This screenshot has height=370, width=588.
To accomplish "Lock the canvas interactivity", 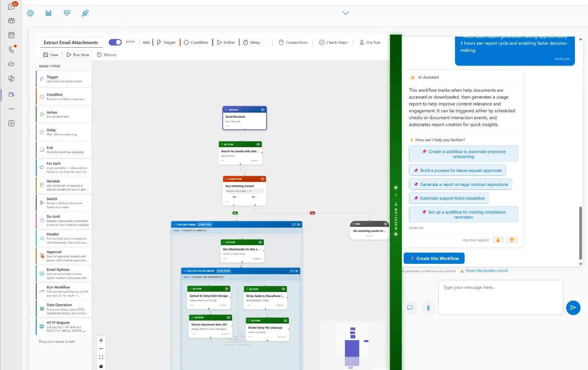I will point(101,366).
